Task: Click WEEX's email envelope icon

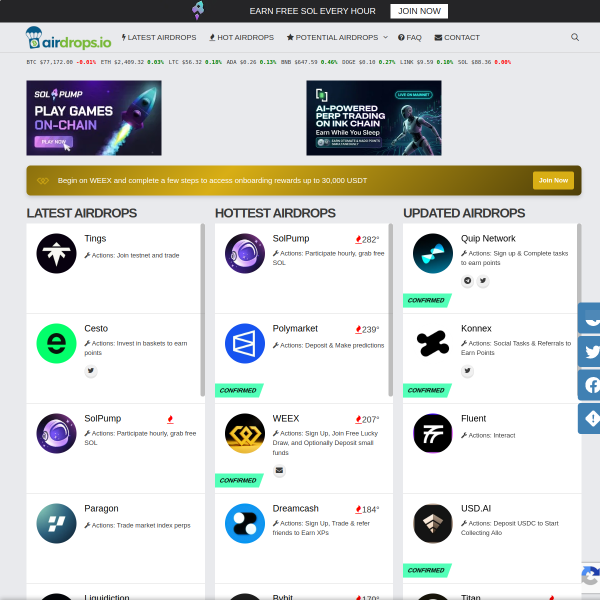Action: tap(279, 470)
